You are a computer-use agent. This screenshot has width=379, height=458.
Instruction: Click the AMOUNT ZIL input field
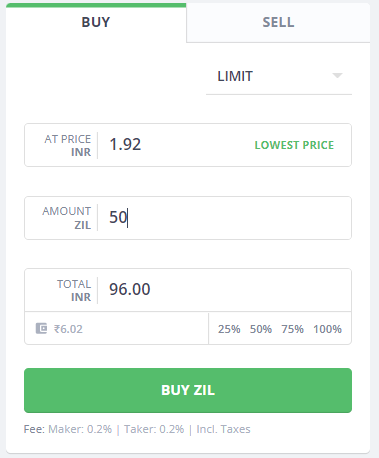coord(225,218)
